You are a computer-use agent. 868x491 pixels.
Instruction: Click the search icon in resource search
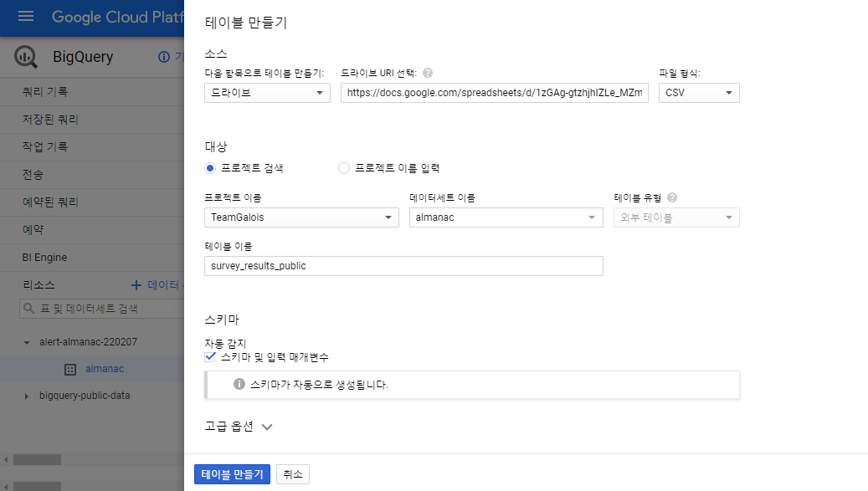click(29, 309)
